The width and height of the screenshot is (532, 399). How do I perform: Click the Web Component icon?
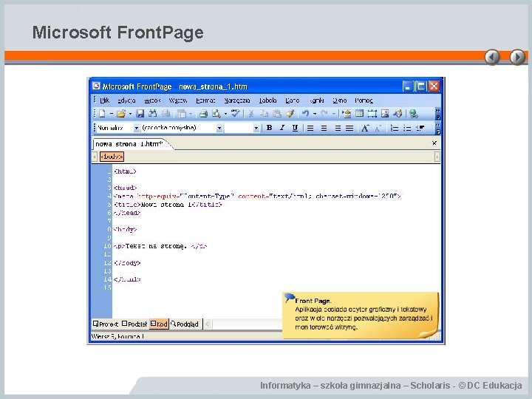click(347, 114)
